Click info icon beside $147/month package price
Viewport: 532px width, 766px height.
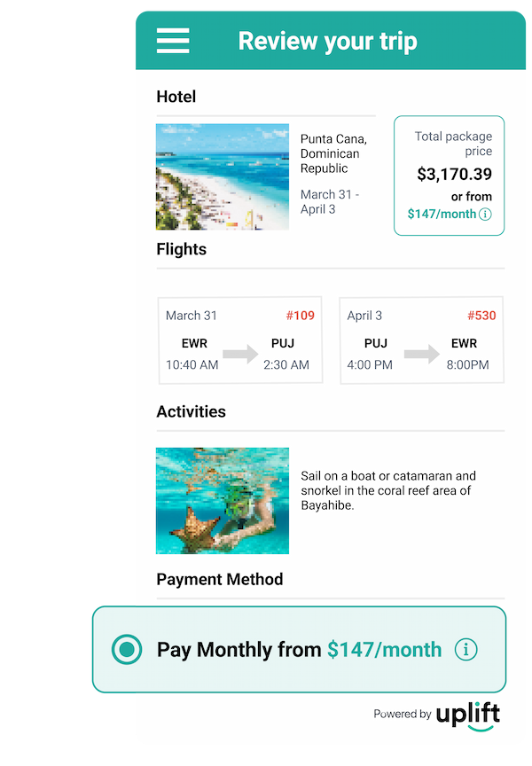pyautogui.click(x=485, y=214)
